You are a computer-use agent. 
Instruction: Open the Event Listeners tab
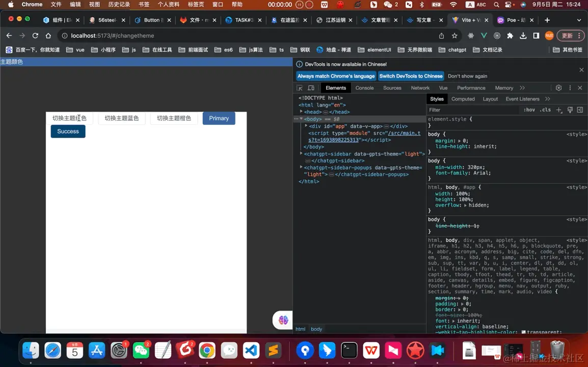click(x=522, y=99)
